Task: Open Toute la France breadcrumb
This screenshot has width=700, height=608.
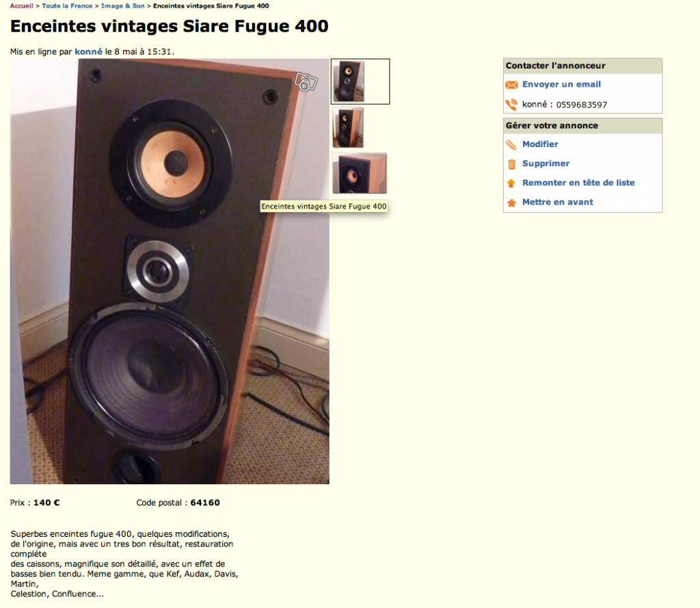Action: (67, 5)
